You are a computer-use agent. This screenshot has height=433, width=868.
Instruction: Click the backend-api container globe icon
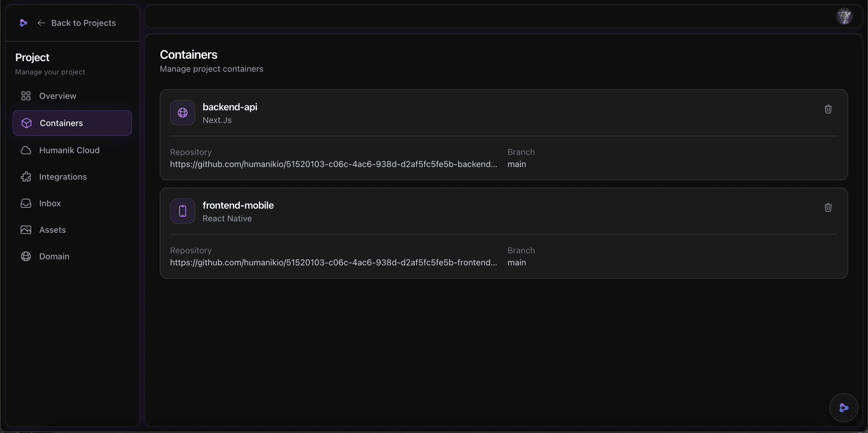pos(182,113)
